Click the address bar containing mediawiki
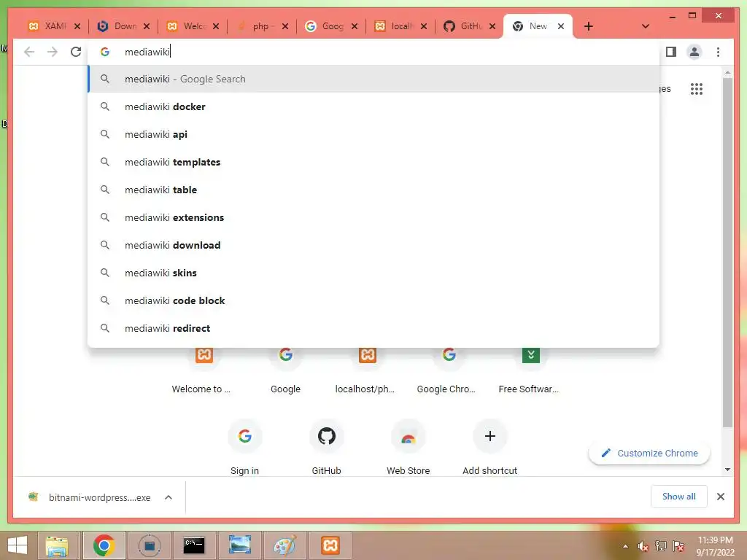This screenshot has height=560, width=747. [x=374, y=52]
